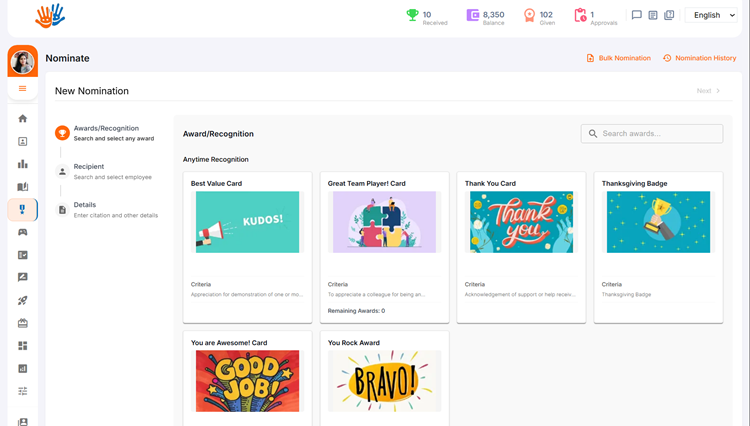Open Bulk Nomination

pos(618,58)
